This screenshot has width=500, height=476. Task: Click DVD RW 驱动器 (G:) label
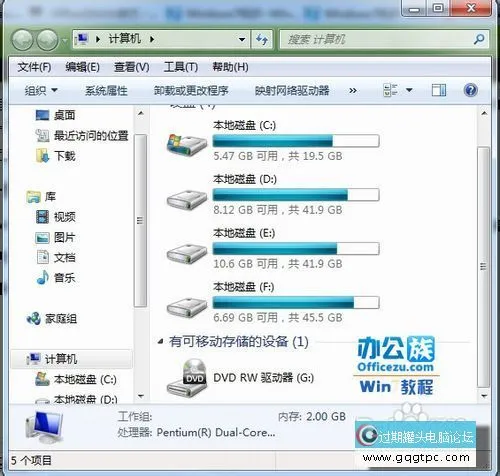pos(264,378)
